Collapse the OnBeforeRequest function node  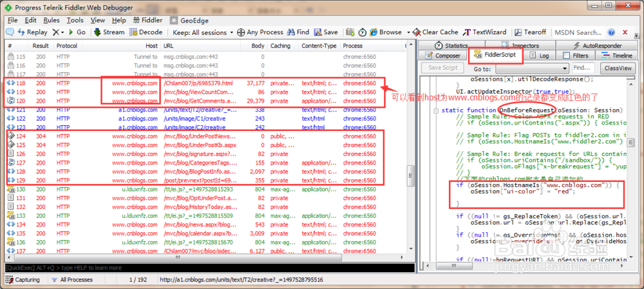point(436,110)
